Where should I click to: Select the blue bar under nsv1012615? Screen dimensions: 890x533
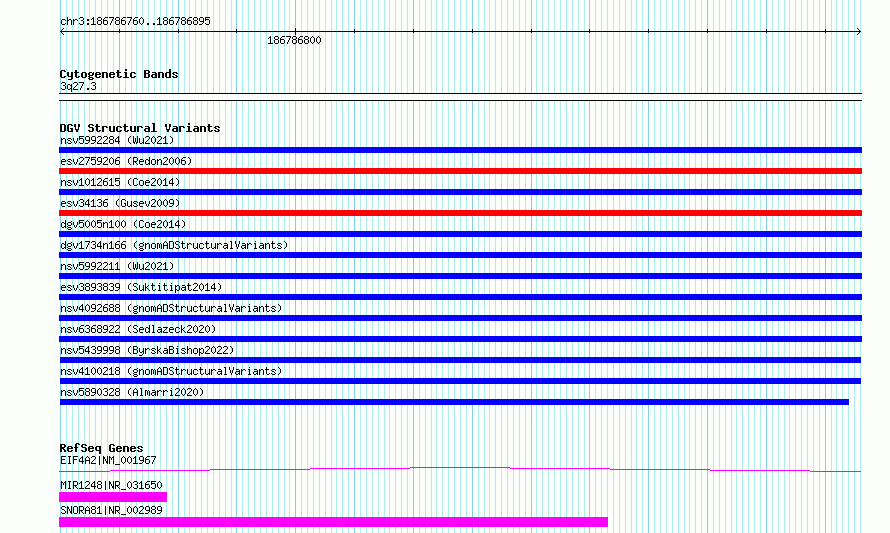pos(460,192)
